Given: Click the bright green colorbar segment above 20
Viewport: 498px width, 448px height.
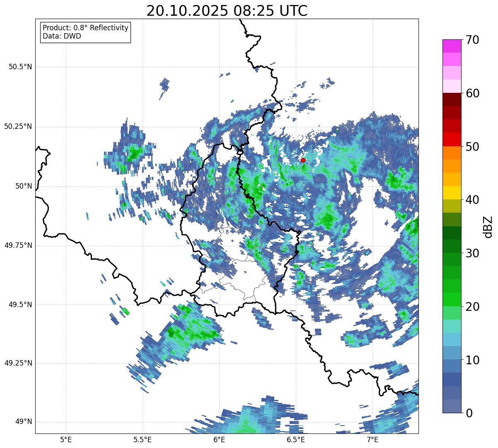Looking at the screenshot, I should (x=452, y=300).
